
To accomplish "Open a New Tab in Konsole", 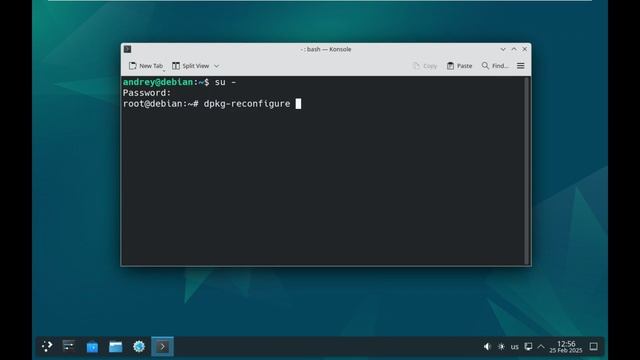I will (x=146, y=66).
